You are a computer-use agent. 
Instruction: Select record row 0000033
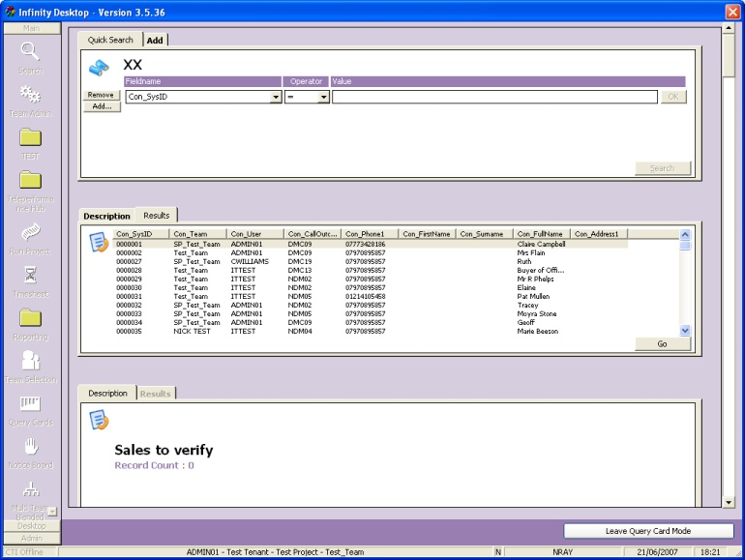[x=371, y=313]
